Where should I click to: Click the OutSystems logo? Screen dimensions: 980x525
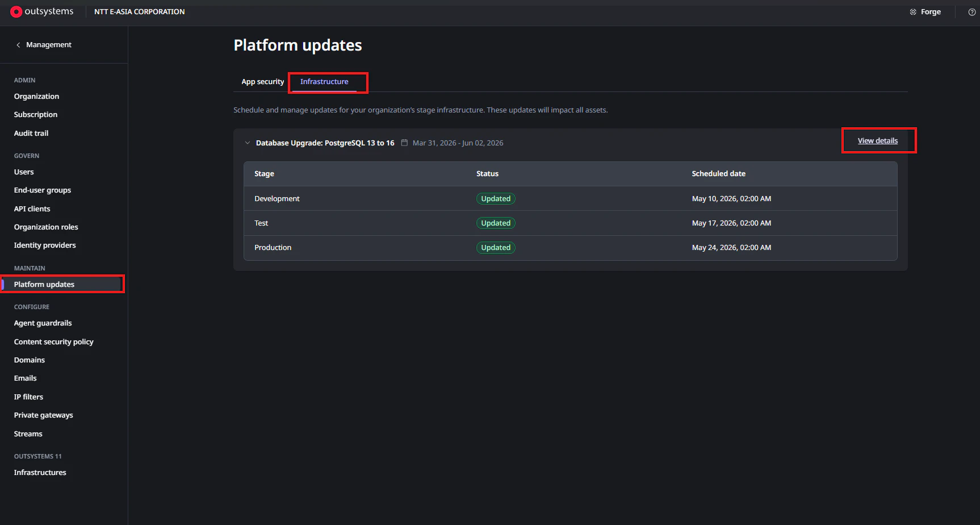point(42,11)
